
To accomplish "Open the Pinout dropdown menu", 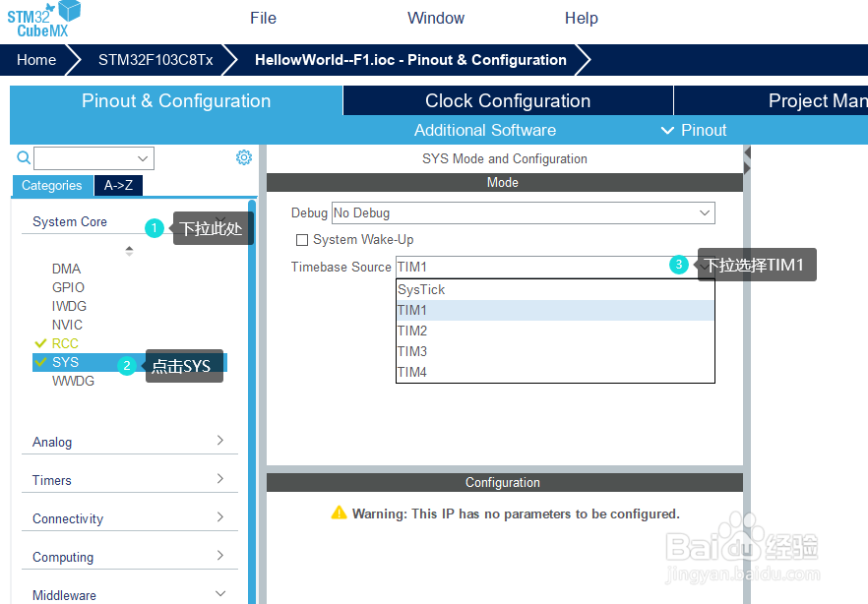I will click(x=694, y=130).
